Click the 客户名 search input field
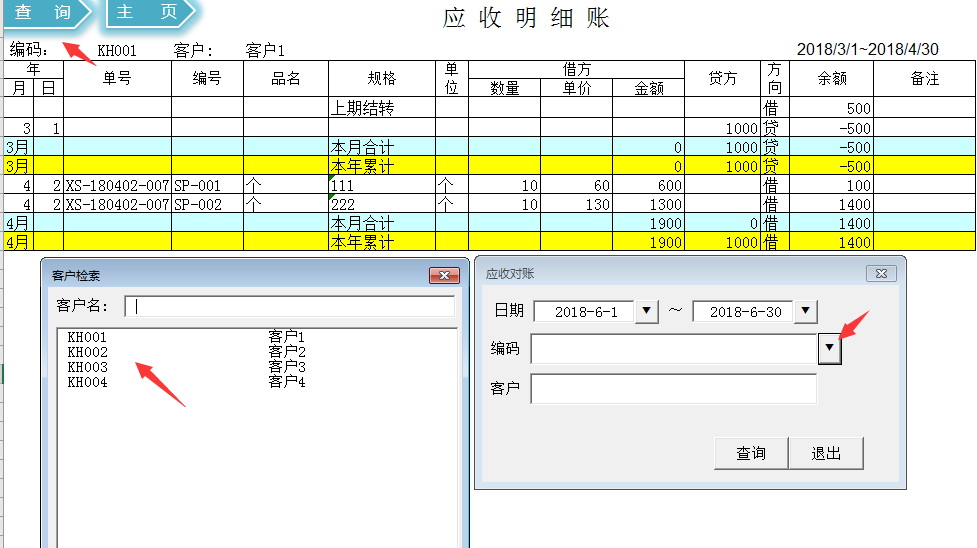The width and height of the screenshot is (977, 548). point(290,306)
